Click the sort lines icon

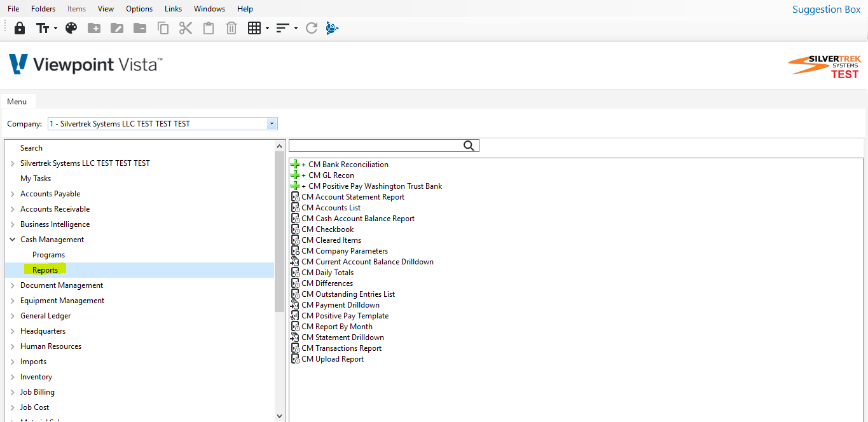(283, 28)
